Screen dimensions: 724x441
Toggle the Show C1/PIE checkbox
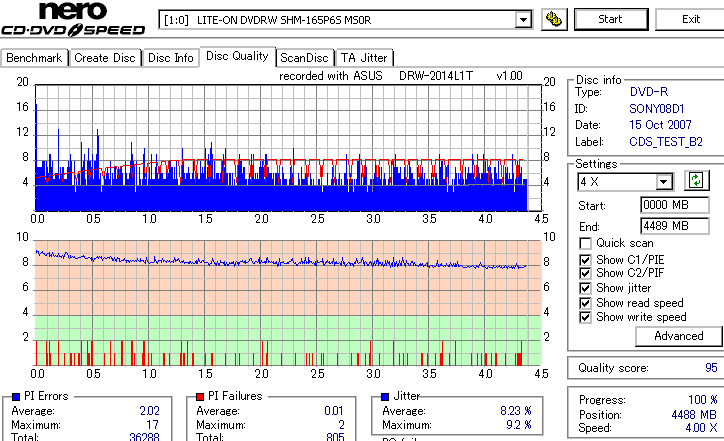click(x=585, y=260)
